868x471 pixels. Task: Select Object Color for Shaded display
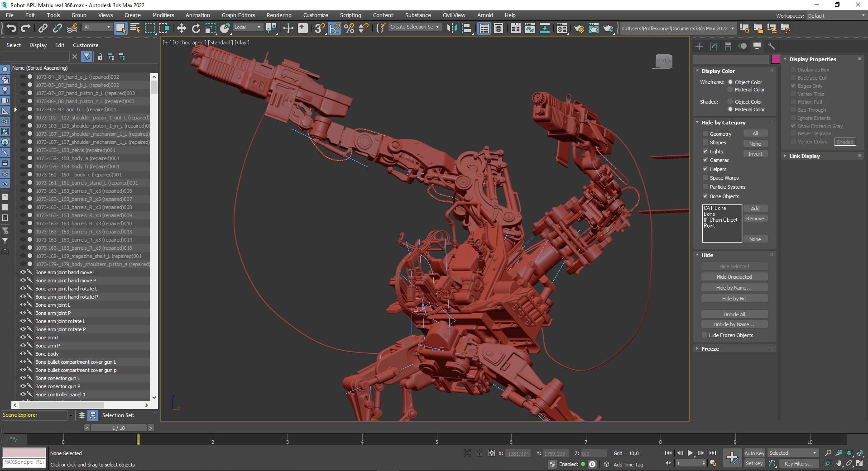(x=730, y=102)
